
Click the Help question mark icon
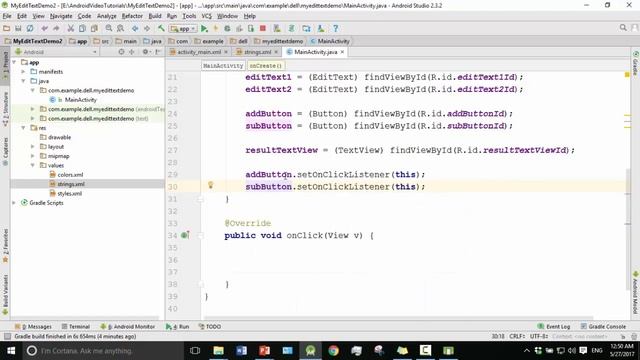336,29
